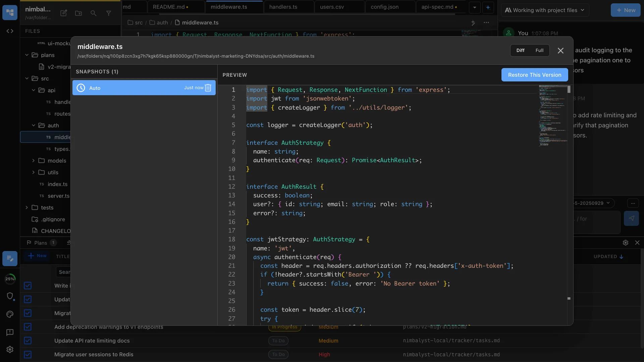Switch to the handlers.ts tab
644x362 pixels.
(283, 7)
